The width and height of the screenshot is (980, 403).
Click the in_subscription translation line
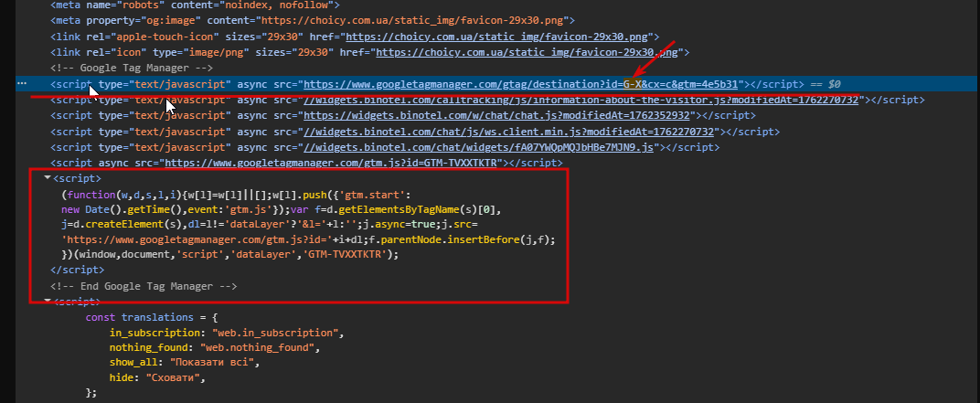pyautogui.click(x=227, y=333)
